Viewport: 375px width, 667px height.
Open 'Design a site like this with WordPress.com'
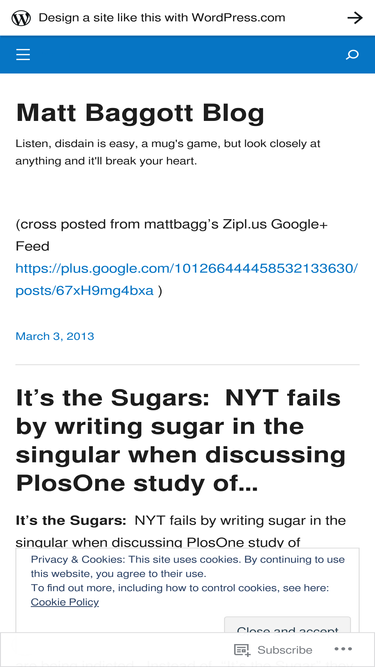[x=162, y=18]
